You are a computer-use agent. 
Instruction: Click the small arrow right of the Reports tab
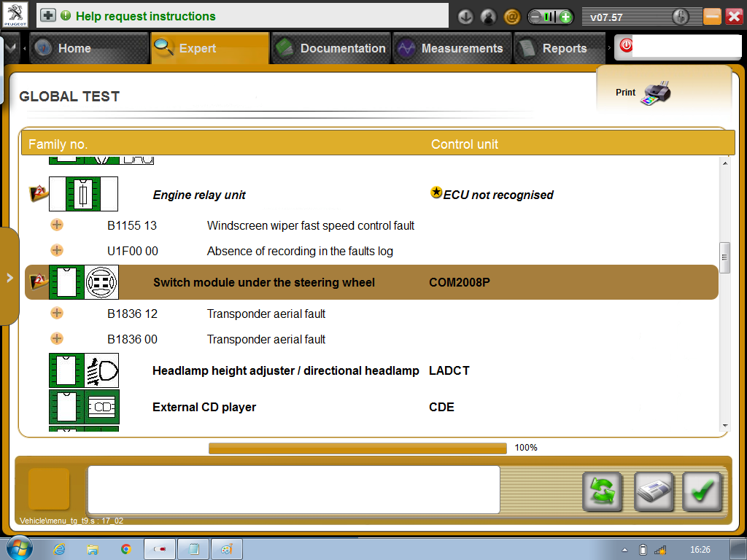coord(609,47)
